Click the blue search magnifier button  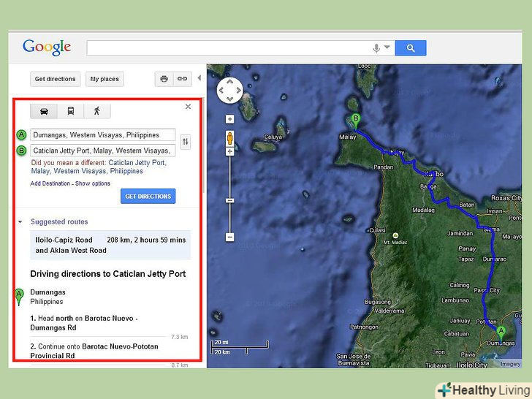tap(411, 48)
